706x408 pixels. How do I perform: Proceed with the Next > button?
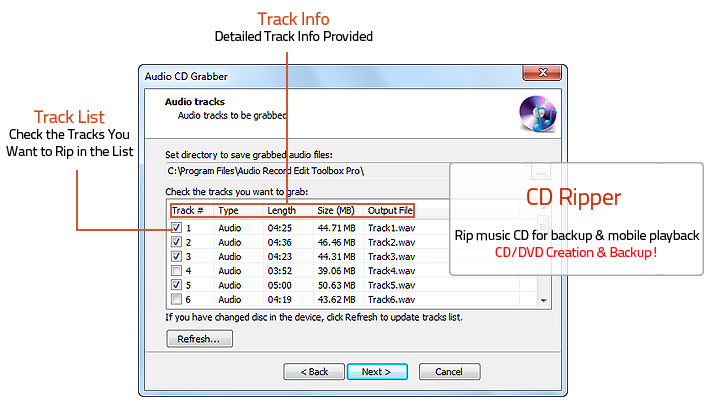click(x=377, y=372)
